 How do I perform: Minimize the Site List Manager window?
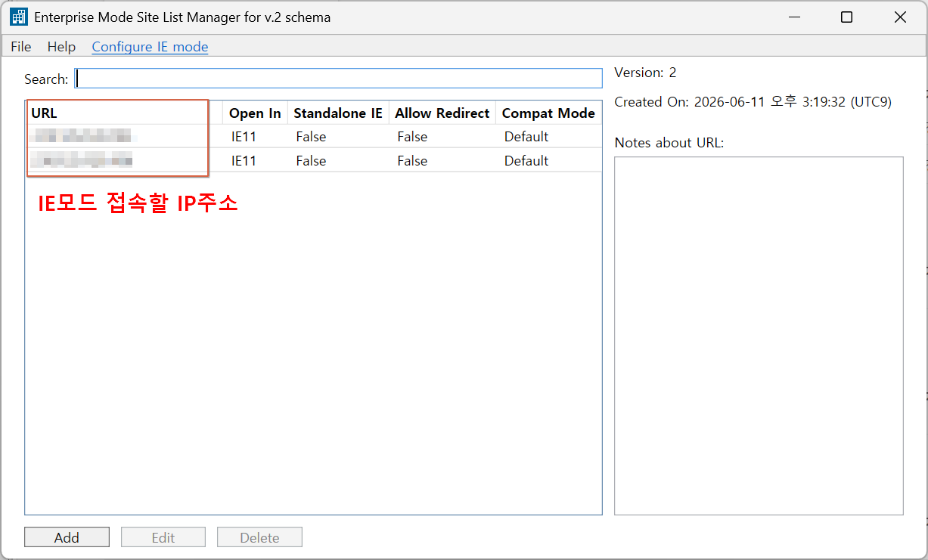[x=794, y=17]
